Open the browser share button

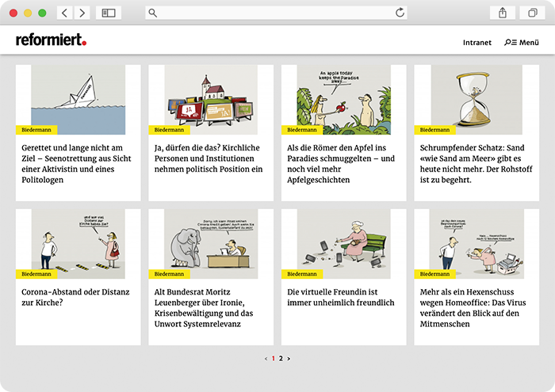[x=503, y=13]
